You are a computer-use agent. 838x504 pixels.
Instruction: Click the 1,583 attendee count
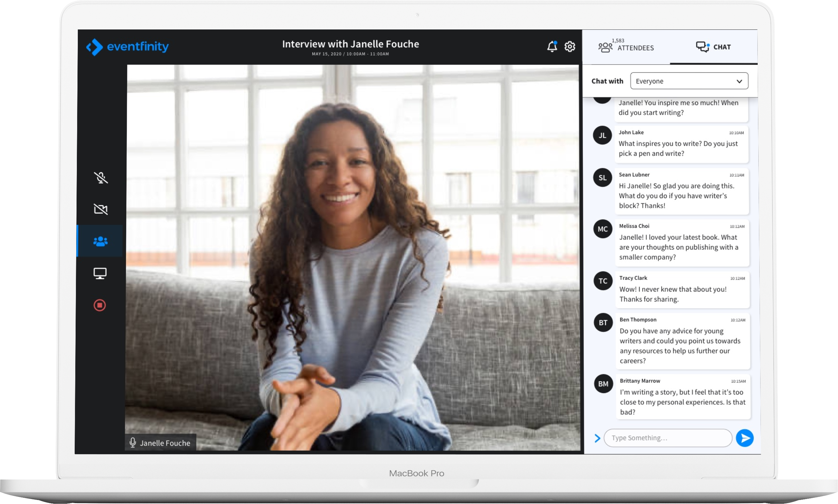(618, 40)
